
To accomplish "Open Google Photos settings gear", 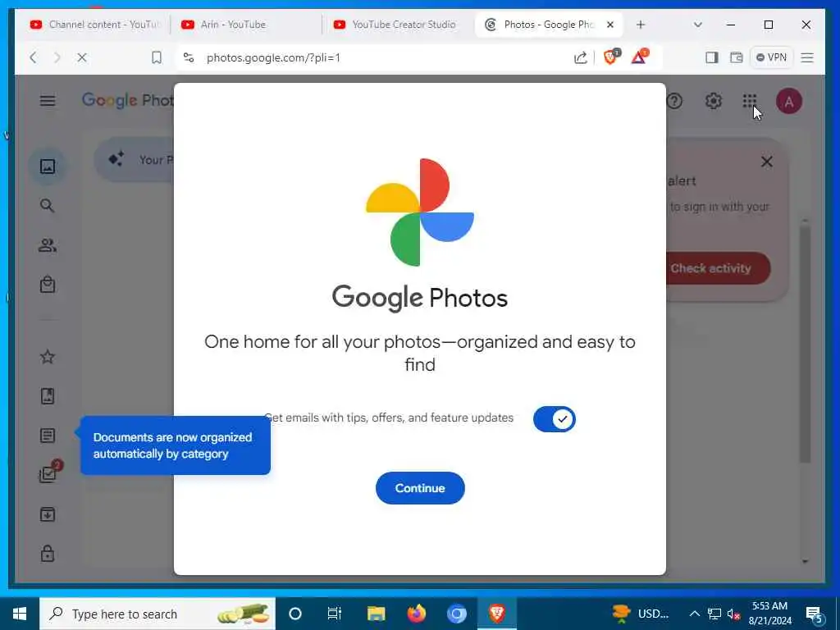I will coord(713,101).
